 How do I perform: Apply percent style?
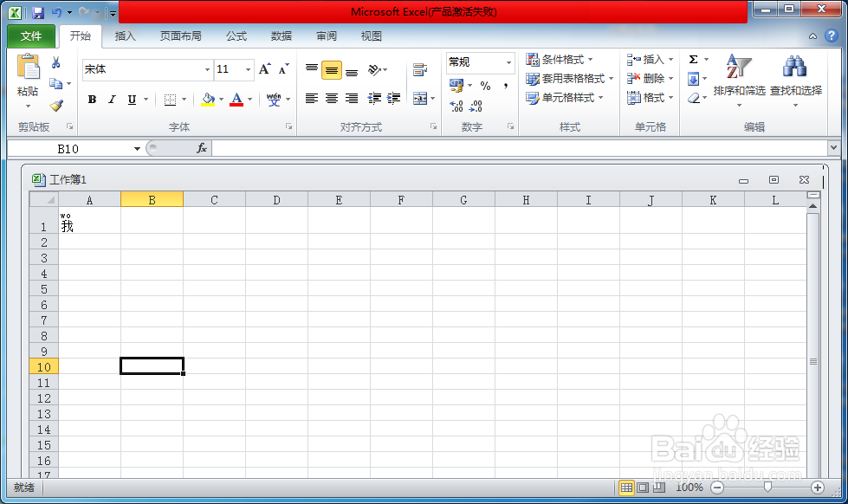[486, 86]
